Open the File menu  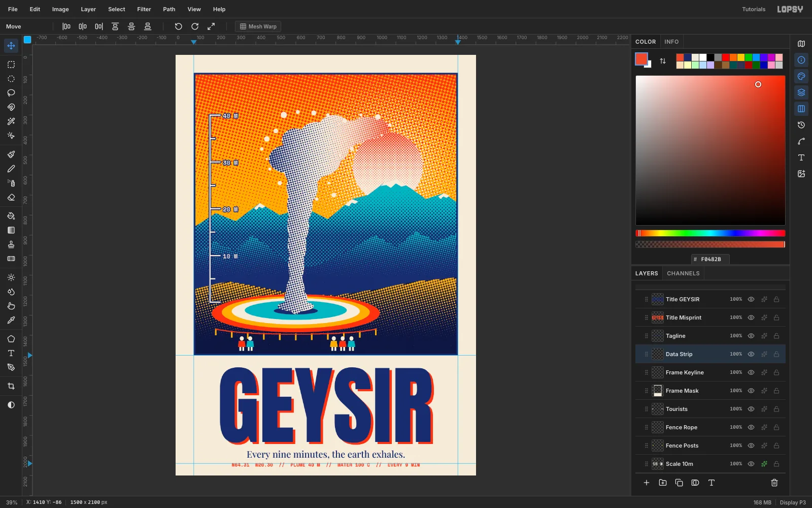point(13,9)
